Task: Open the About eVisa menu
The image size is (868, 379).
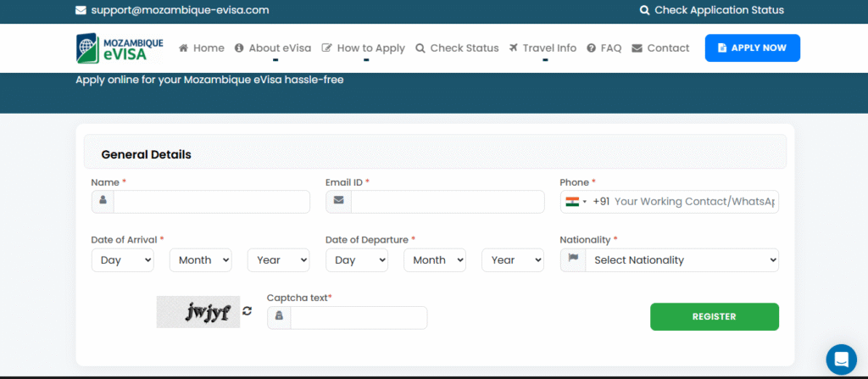Action: tap(273, 48)
